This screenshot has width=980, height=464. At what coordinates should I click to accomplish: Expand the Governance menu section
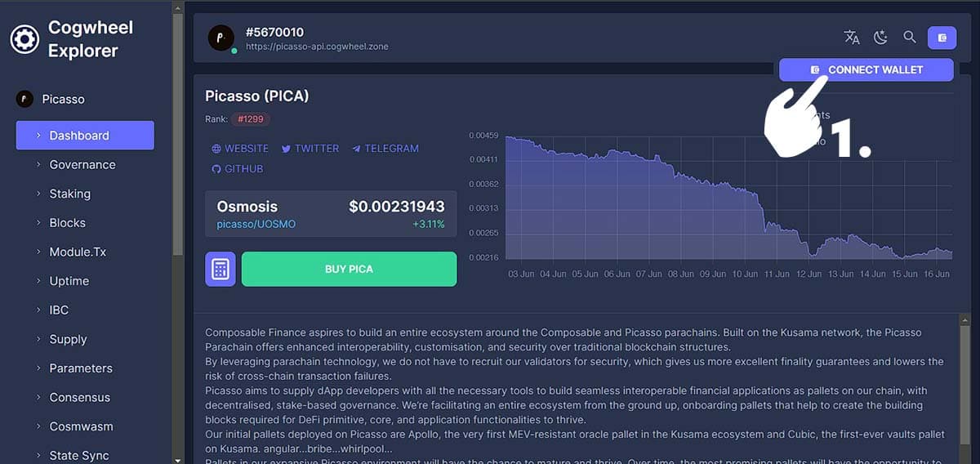pyautogui.click(x=82, y=165)
